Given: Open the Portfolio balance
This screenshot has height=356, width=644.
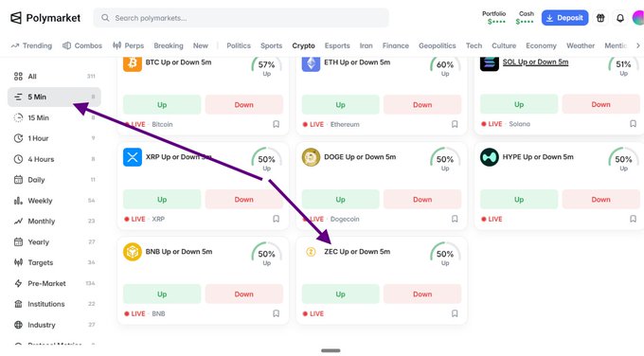Looking at the screenshot, I should [494, 18].
